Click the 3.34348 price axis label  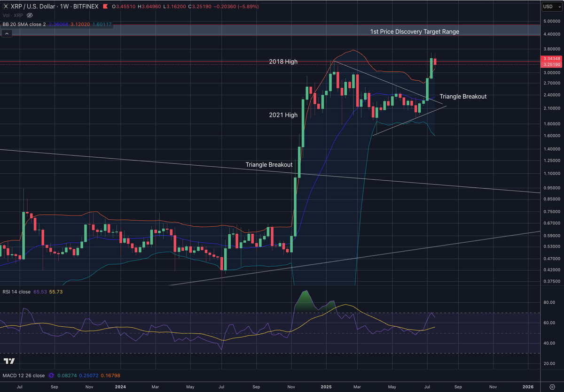551,58
